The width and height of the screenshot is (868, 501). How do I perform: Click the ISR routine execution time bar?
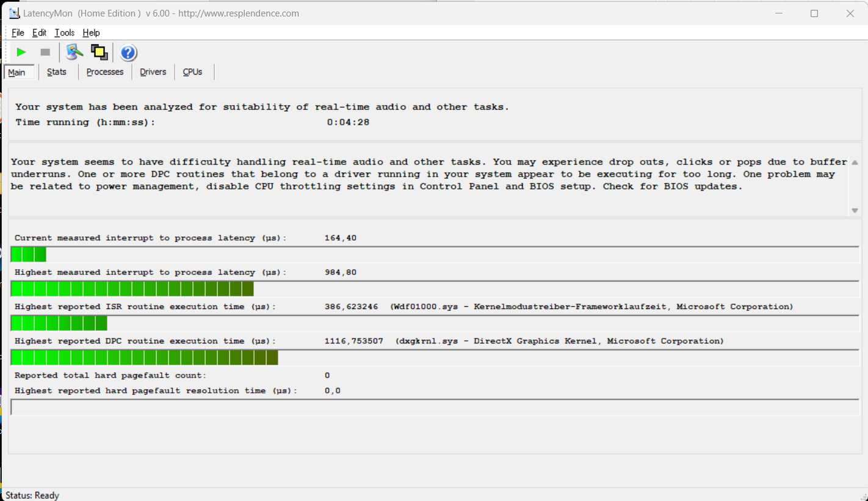click(x=435, y=323)
